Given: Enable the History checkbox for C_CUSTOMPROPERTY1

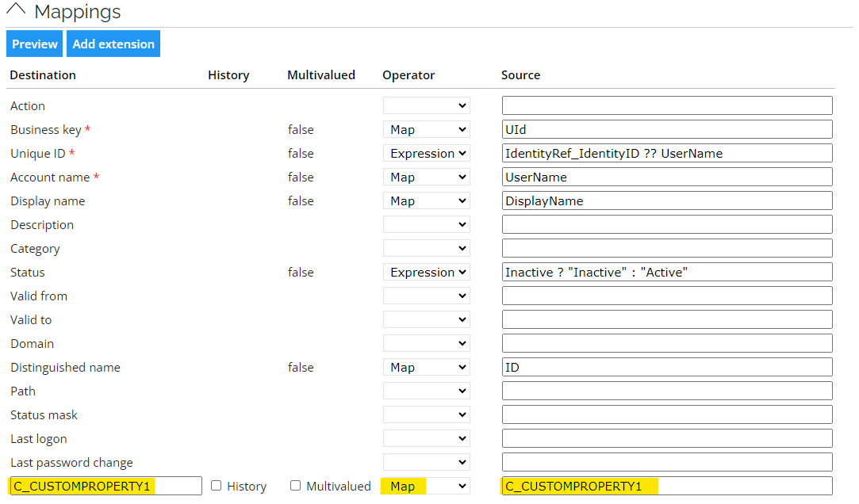Looking at the screenshot, I should pyautogui.click(x=217, y=486).
